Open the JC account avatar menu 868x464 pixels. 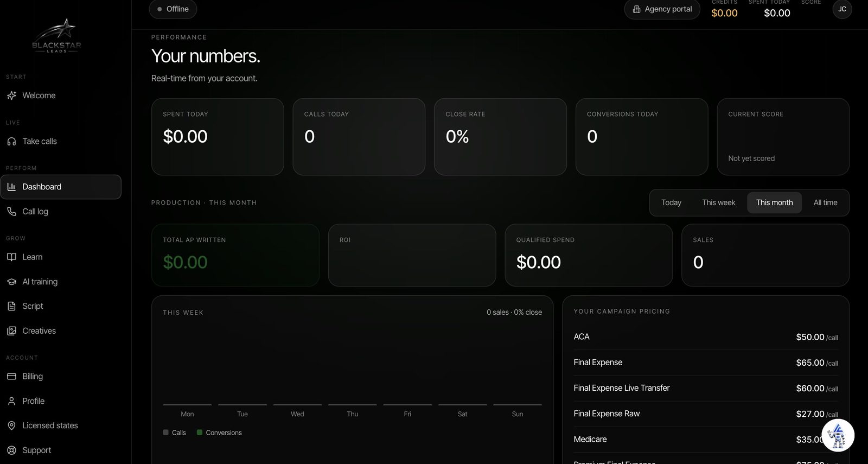[842, 9]
